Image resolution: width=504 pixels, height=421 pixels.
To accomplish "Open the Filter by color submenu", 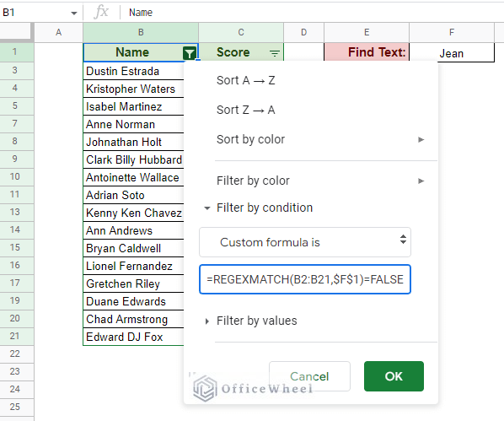I will 320,181.
